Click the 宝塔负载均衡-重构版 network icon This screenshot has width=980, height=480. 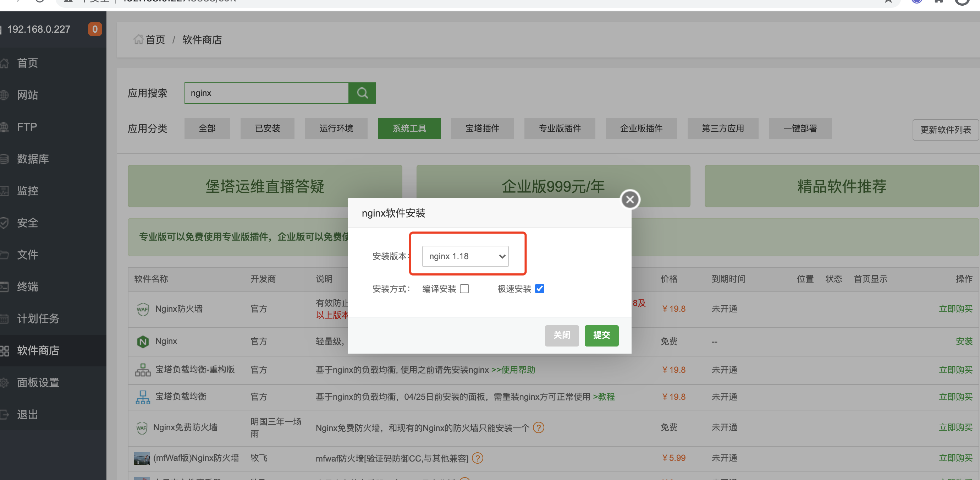[143, 370]
